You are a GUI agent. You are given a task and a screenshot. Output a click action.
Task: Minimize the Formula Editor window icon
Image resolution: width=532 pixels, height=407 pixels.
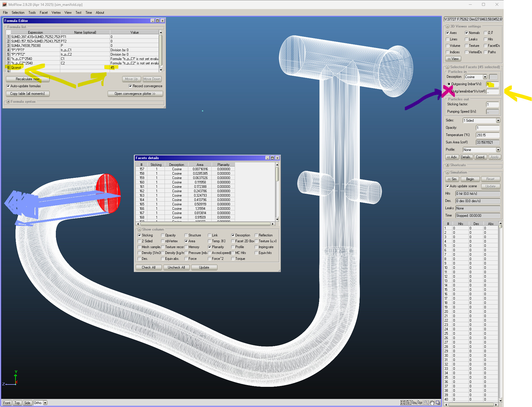tap(153, 21)
